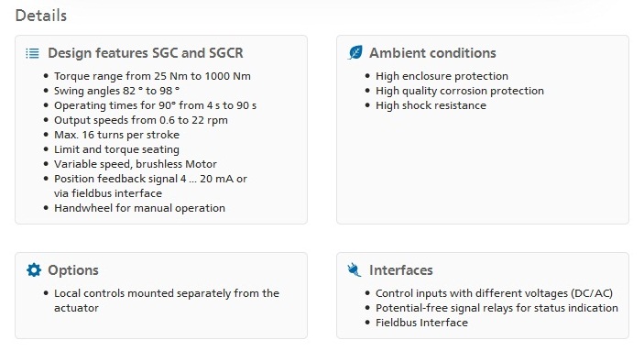Click the output speeds 0.6 to 22 rpm item
Screen dimensions: 644x351
click(141, 120)
